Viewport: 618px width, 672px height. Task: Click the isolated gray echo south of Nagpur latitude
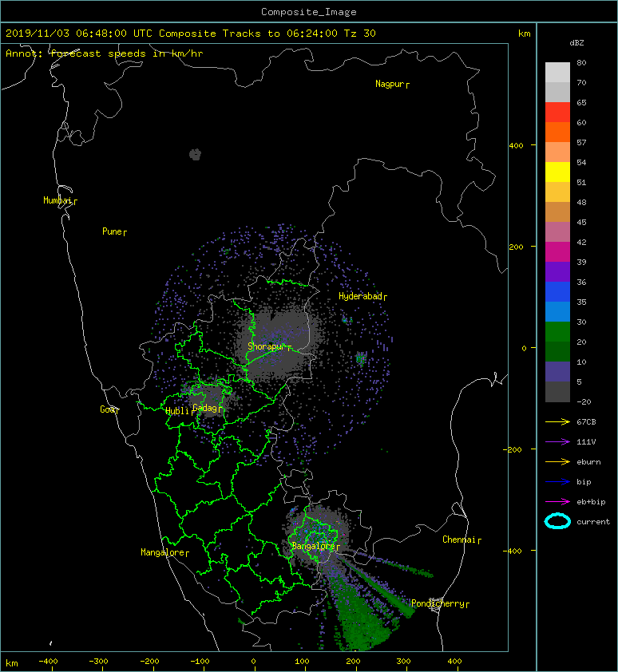(x=195, y=154)
